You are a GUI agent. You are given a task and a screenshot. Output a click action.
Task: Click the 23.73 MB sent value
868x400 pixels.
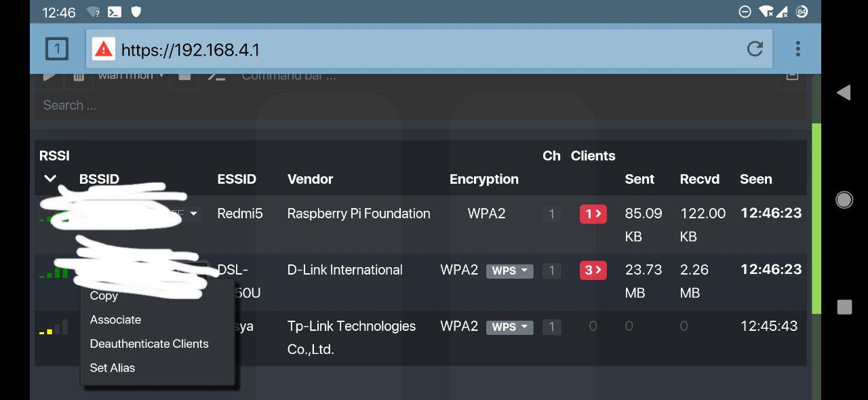tap(644, 281)
